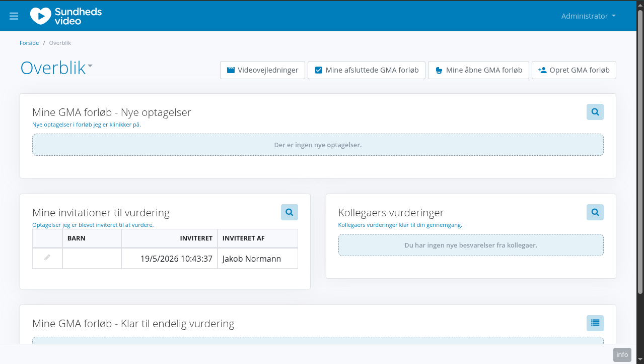Open Videovejledninger
This screenshot has height=364, width=644.
coord(262,70)
